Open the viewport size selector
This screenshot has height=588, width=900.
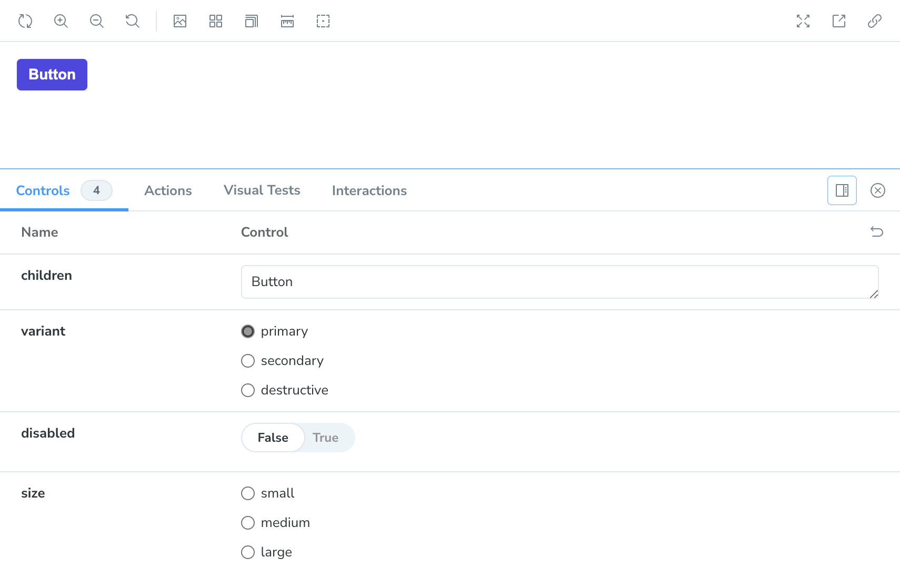(252, 21)
